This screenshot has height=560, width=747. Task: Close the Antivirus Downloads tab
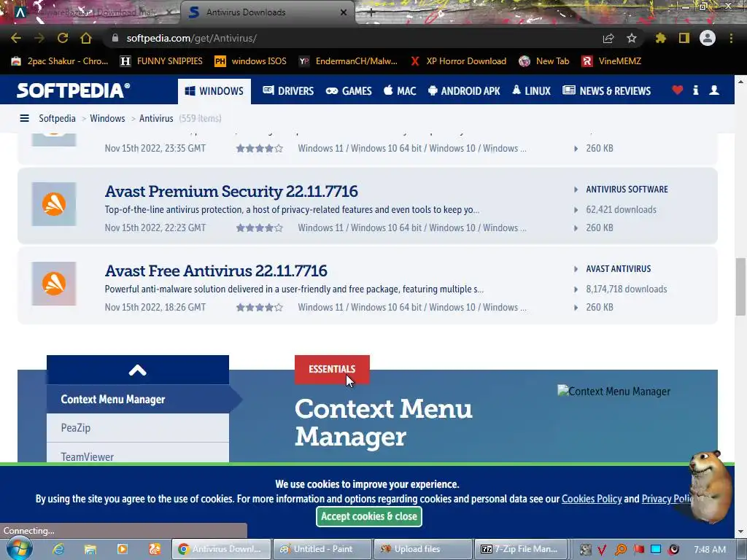pos(344,12)
